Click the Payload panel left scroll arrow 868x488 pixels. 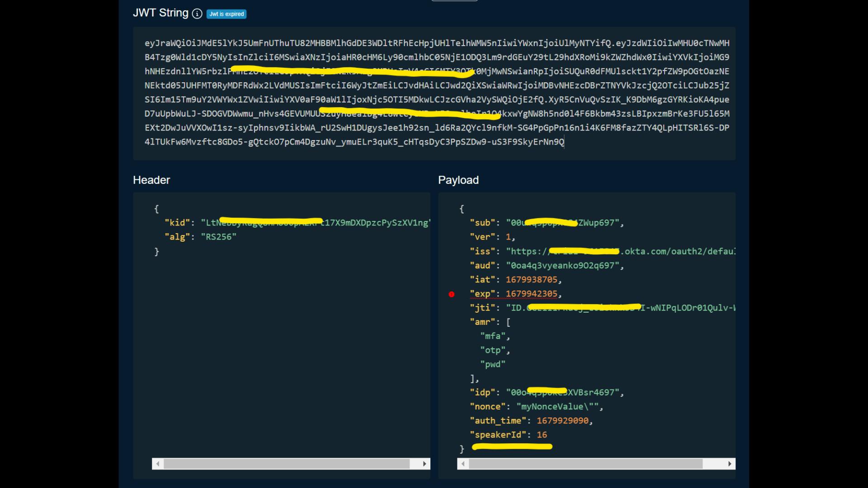pyautogui.click(x=462, y=464)
